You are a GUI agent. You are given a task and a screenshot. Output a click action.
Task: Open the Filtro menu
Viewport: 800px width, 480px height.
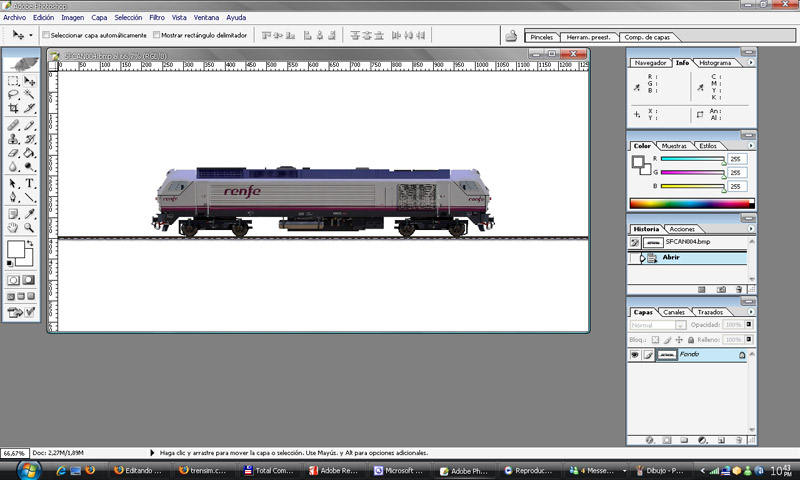pos(157,17)
